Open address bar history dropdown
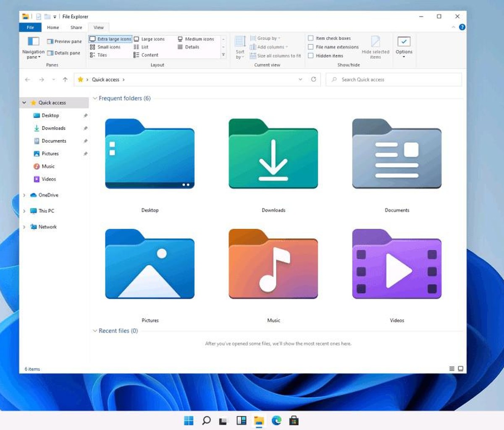Viewport: 504px width, 430px height. 300,79
